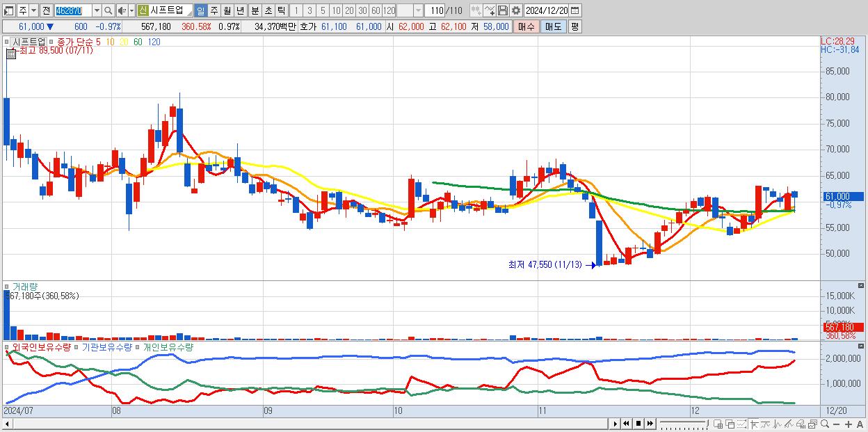
Task: Open the stock code search magnifier
Action: pos(108,10)
